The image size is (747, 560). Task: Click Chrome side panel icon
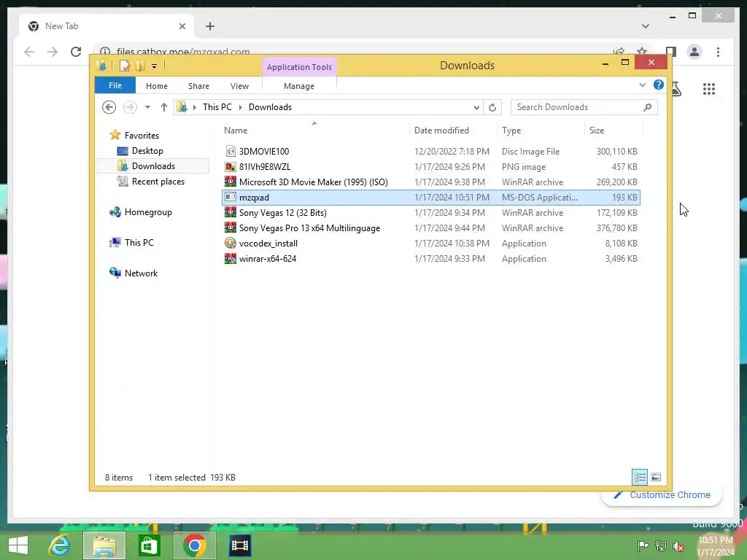click(671, 52)
